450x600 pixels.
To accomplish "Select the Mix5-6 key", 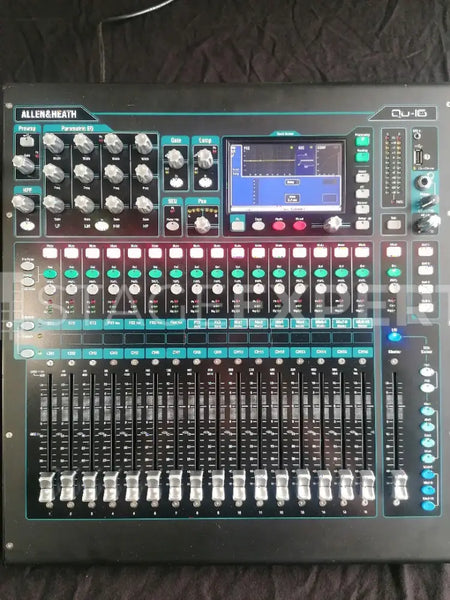I will [x=428, y=474].
